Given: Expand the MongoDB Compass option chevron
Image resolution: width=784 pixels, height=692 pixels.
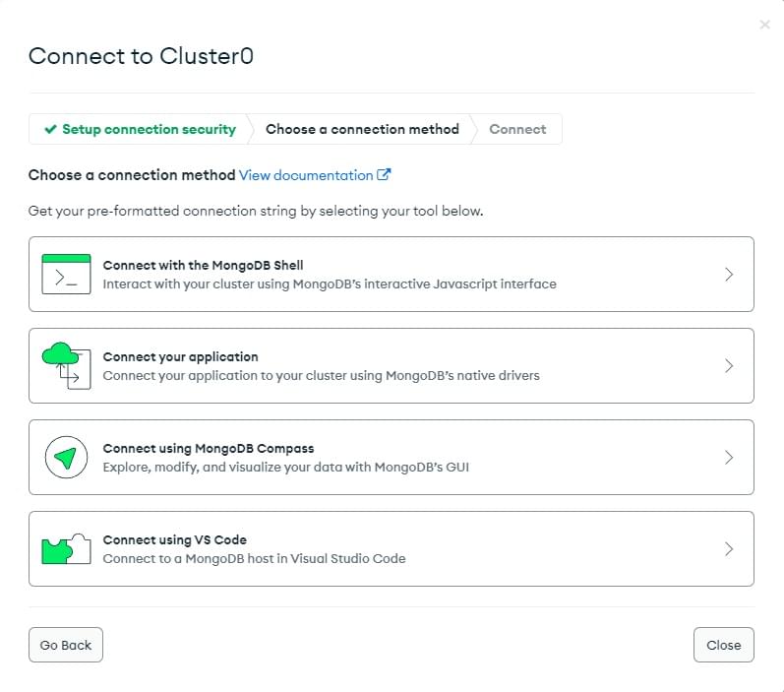Looking at the screenshot, I should [729, 458].
